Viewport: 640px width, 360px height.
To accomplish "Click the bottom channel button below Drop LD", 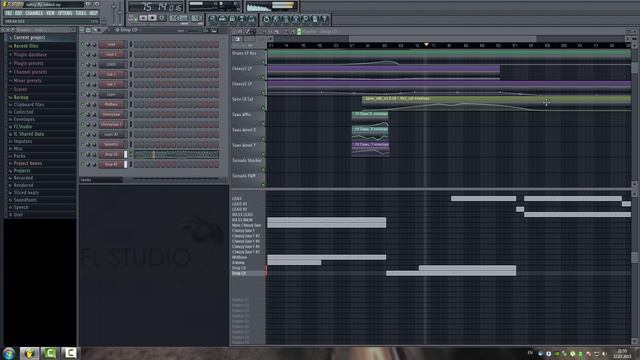I will click(x=111, y=164).
